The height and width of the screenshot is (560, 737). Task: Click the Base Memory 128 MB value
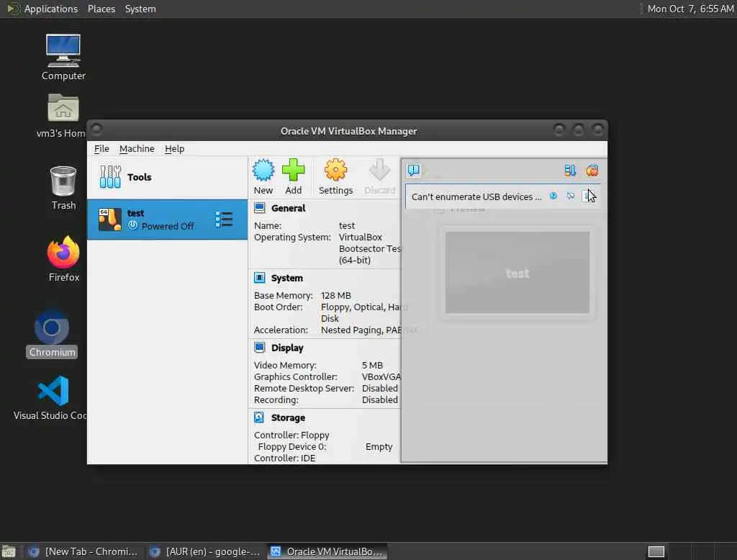pos(335,295)
